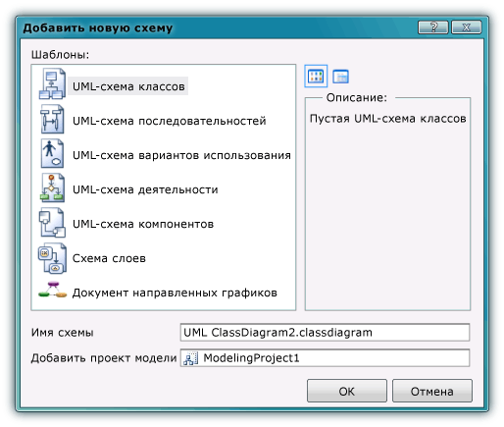This screenshot has height=427, width=504.
Task: Close the 'Добавить новую схему' dialog
Action: click(x=467, y=27)
